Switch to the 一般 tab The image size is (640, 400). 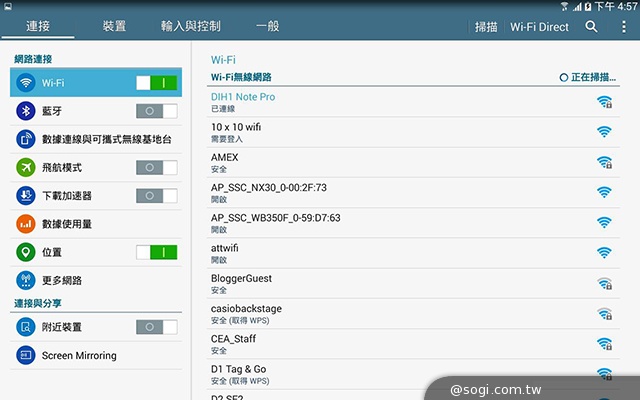click(x=268, y=27)
